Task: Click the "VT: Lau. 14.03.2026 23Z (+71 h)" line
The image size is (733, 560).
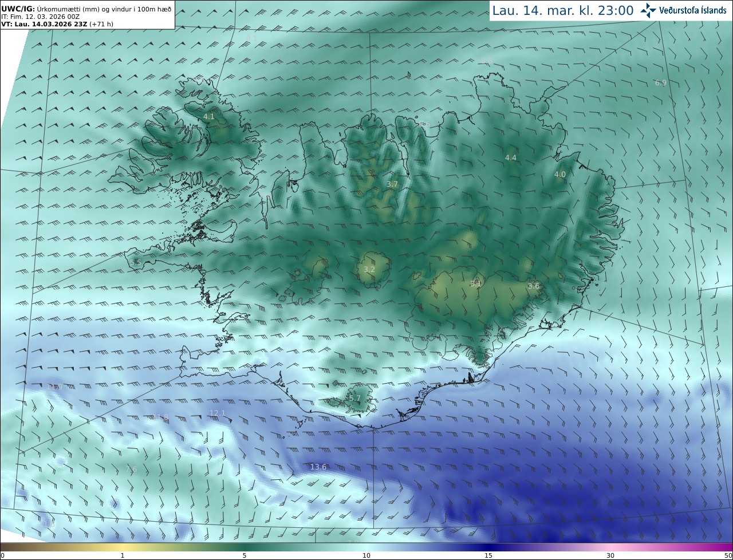Action: 57,24
